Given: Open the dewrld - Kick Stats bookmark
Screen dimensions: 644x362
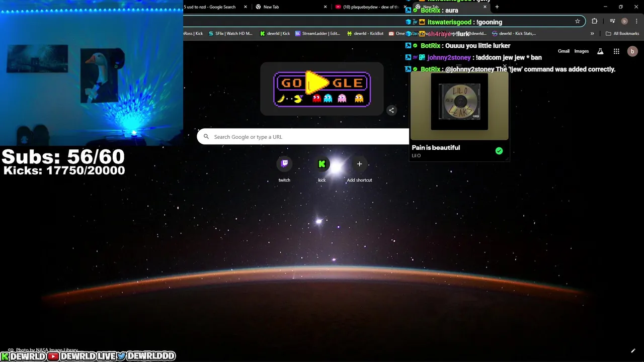Looking at the screenshot, I should pos(514,34).
